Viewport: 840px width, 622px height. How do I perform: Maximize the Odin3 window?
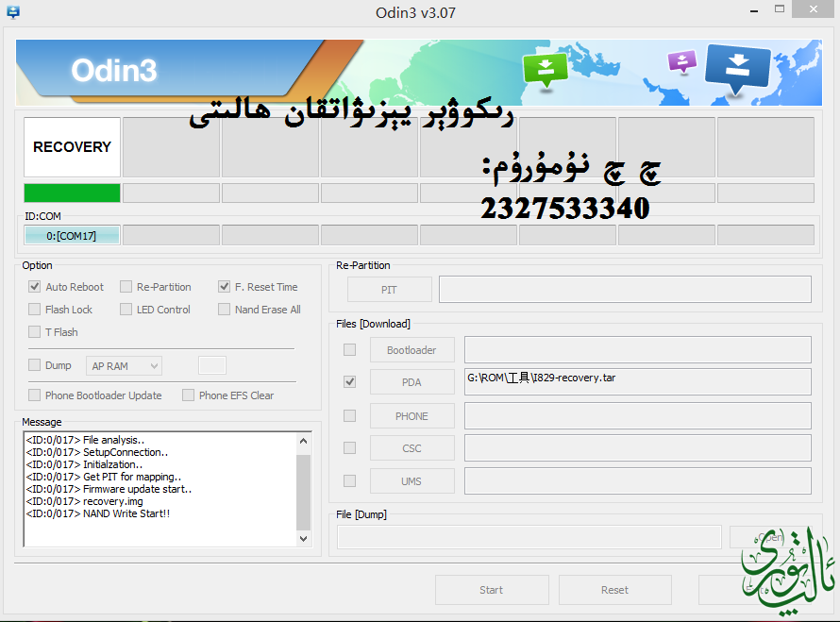coord(780,9)
